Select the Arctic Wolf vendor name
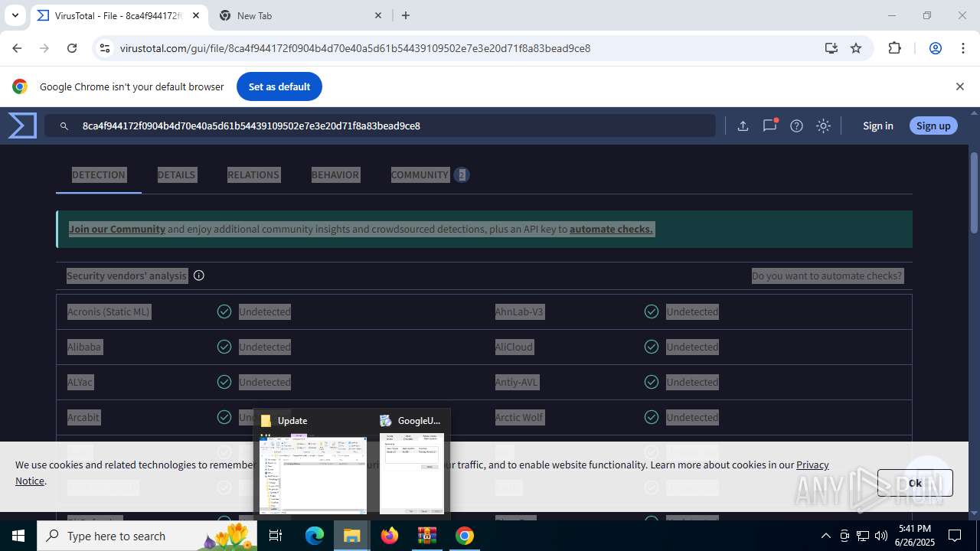The height and width of the screenshot is (551, 980). 519,417
